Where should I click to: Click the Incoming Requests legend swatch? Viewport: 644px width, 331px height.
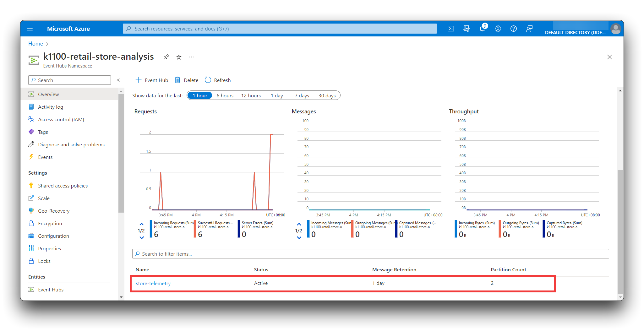(151, 229)
